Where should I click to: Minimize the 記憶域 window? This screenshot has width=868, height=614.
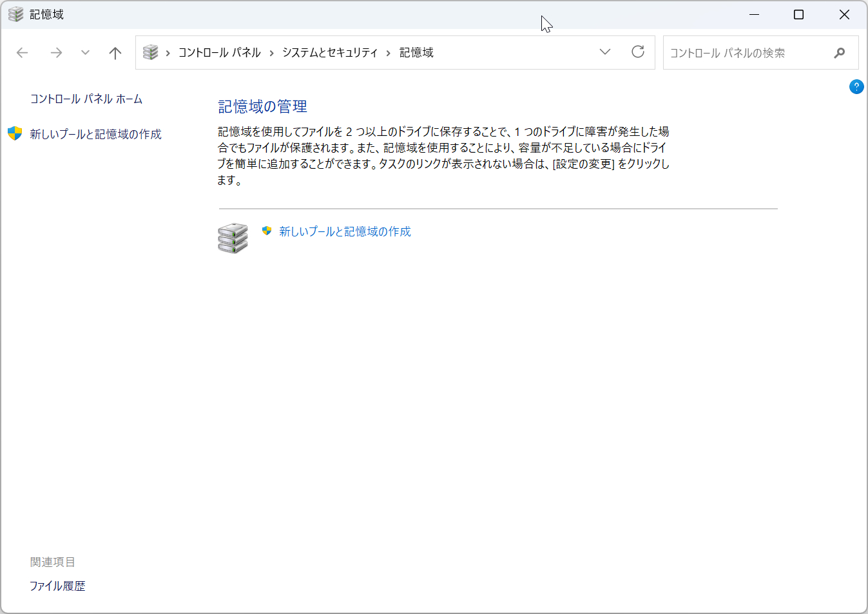pyautogui.click(x=754, y=14)
